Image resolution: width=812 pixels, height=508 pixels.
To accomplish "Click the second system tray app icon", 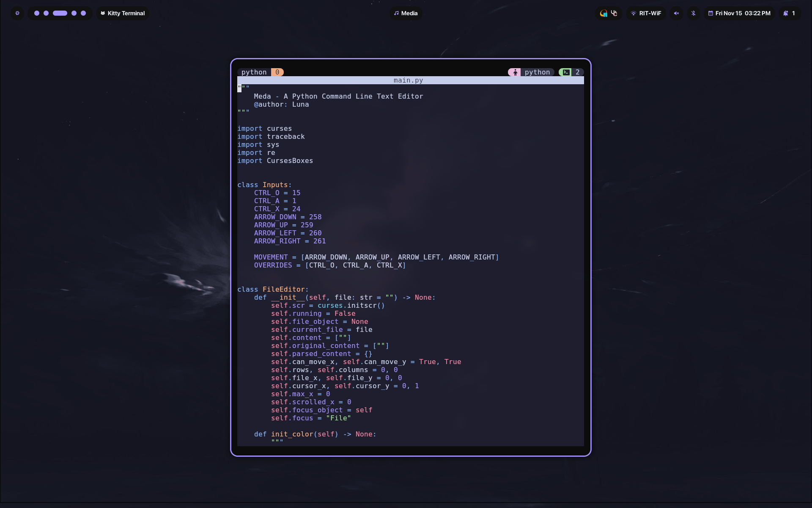I will click(614, 13).
